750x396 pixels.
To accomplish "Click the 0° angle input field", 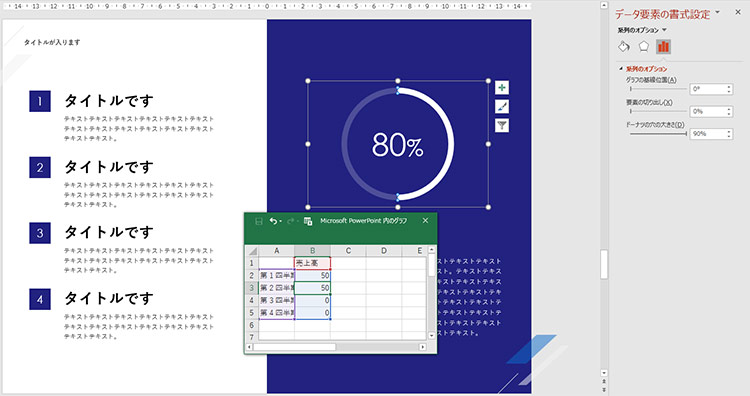I will (x=707, y=89).
